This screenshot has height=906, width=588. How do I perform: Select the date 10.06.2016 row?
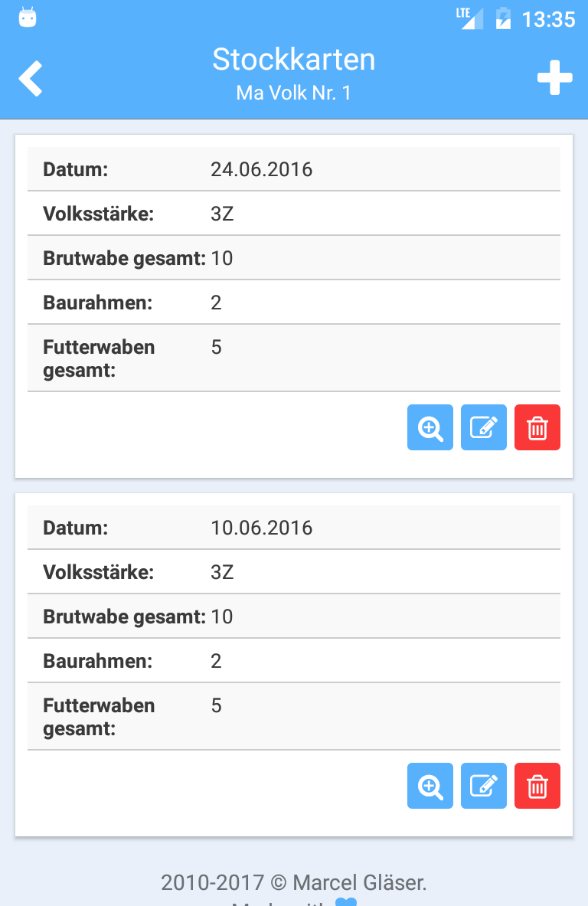pyautogui.click(x=294, y=528)
